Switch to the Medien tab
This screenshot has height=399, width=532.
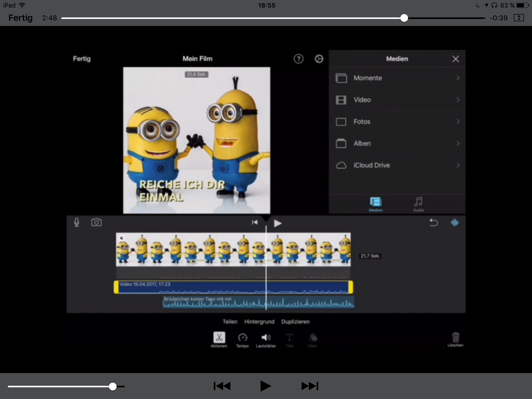pos(376,204)
